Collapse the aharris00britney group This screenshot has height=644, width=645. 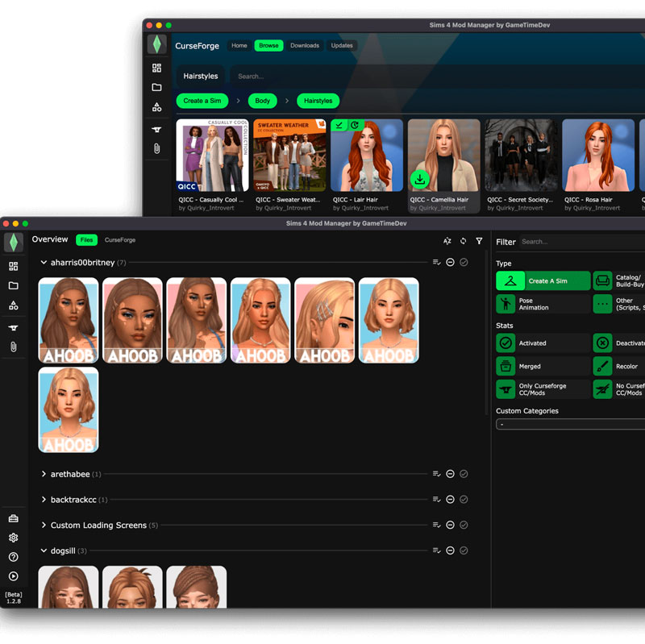pos(44,263)
